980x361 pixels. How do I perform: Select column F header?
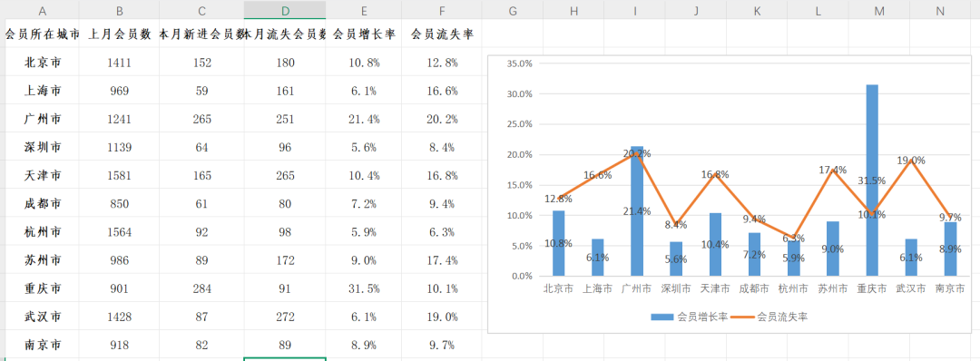442,10
